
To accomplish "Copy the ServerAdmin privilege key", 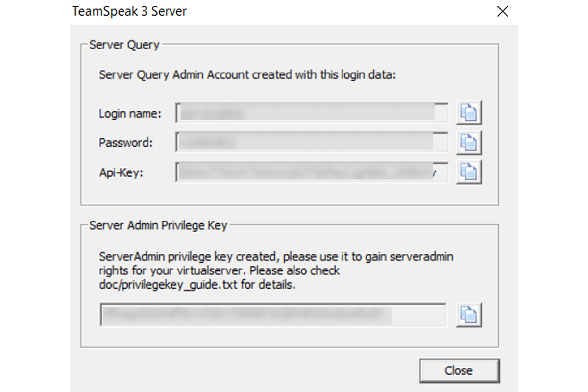I will (x=469, y=315).
